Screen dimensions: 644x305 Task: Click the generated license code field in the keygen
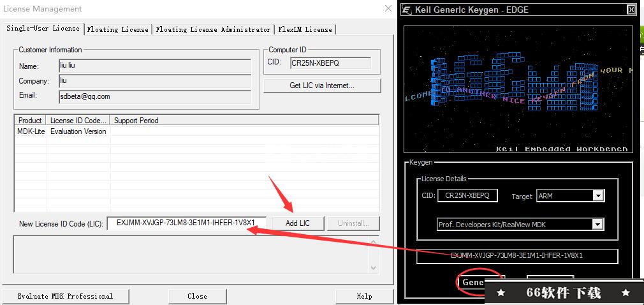pos(517,256)
